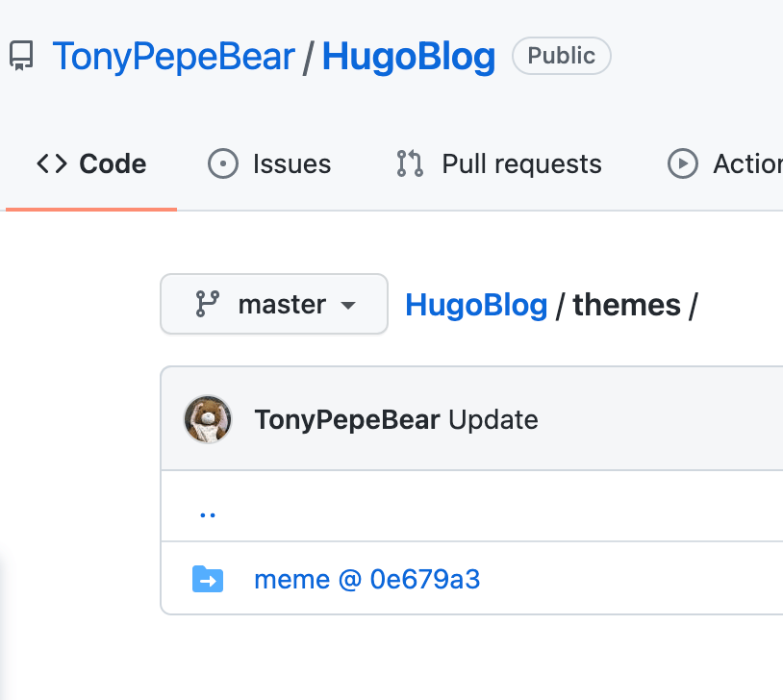
Task: Open the master branch dropdown
Action: (x=274, y=304)
